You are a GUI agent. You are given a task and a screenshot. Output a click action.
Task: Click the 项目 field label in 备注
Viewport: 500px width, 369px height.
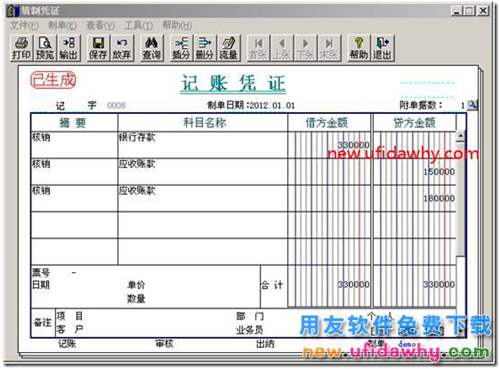click(x=70, y=316)
